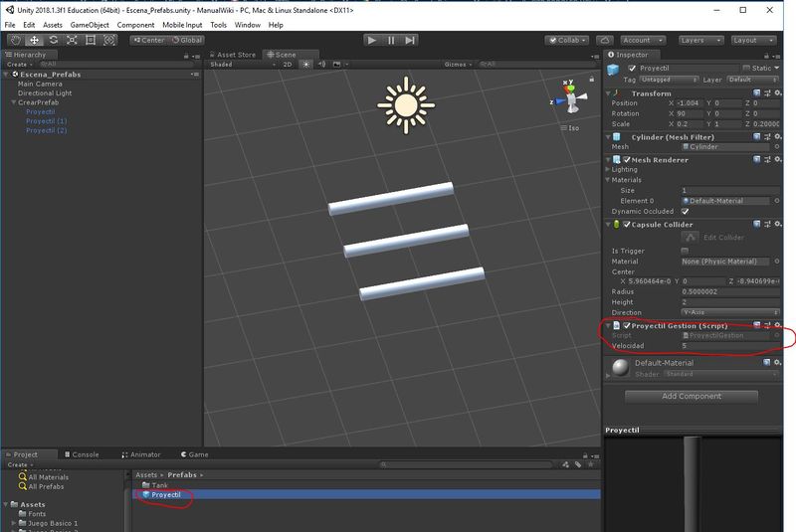Viewport: 796px width, 532px height.
Task: Disable Proyectil Gestion script checkbox
Action: pyautogui.click(x=627, y=325)
